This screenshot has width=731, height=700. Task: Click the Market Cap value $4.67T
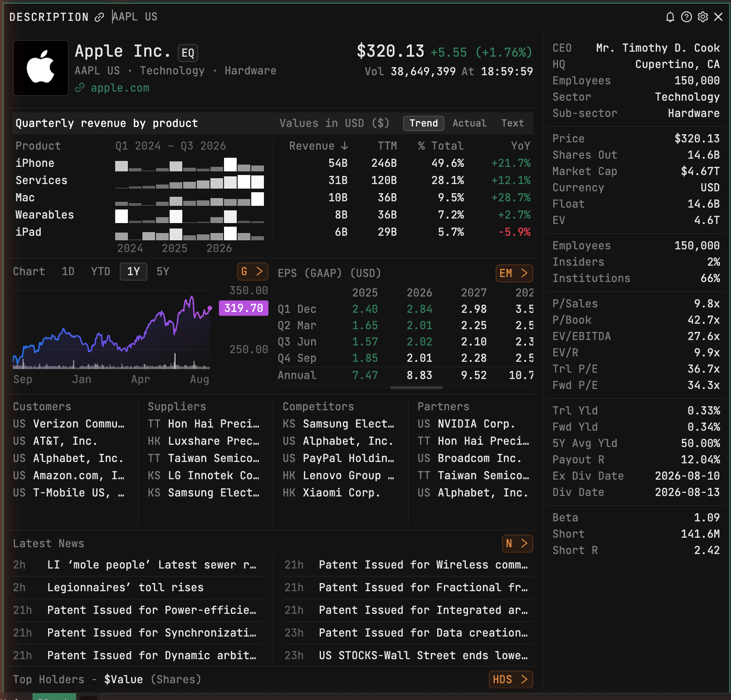pos(700,171)
